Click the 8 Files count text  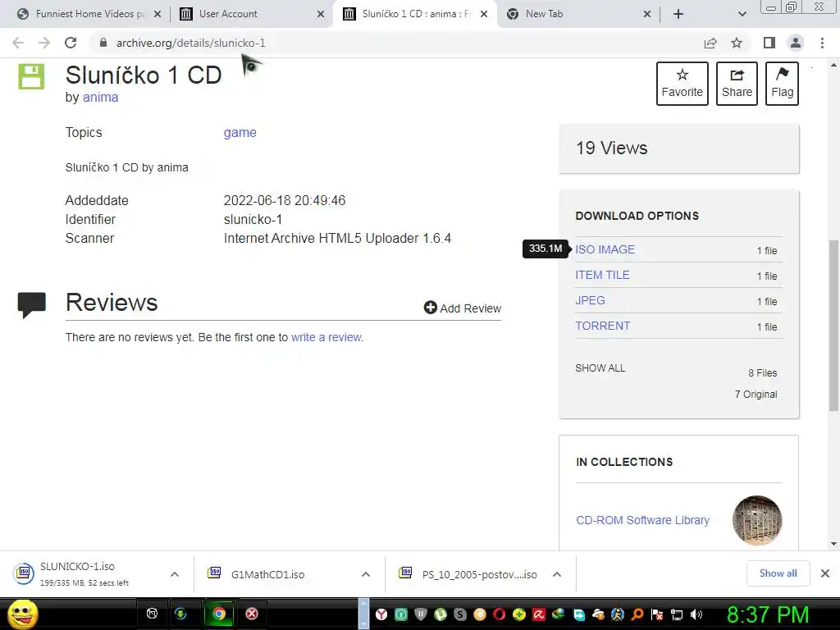tap(762, 373)
